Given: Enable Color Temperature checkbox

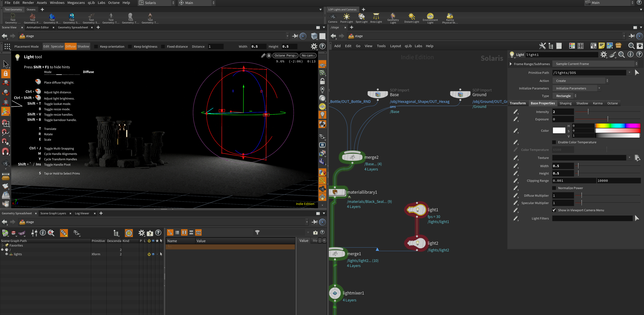Looking at the screenshot, I should tap(554, 142).
